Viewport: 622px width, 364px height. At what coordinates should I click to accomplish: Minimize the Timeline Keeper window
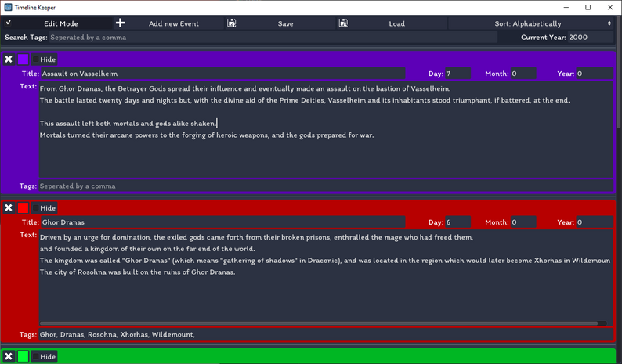(x=566, y=8)
